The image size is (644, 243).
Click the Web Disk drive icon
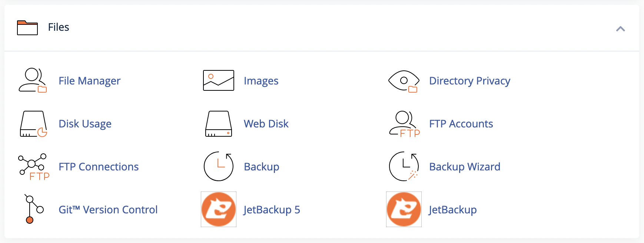[219, 124]
